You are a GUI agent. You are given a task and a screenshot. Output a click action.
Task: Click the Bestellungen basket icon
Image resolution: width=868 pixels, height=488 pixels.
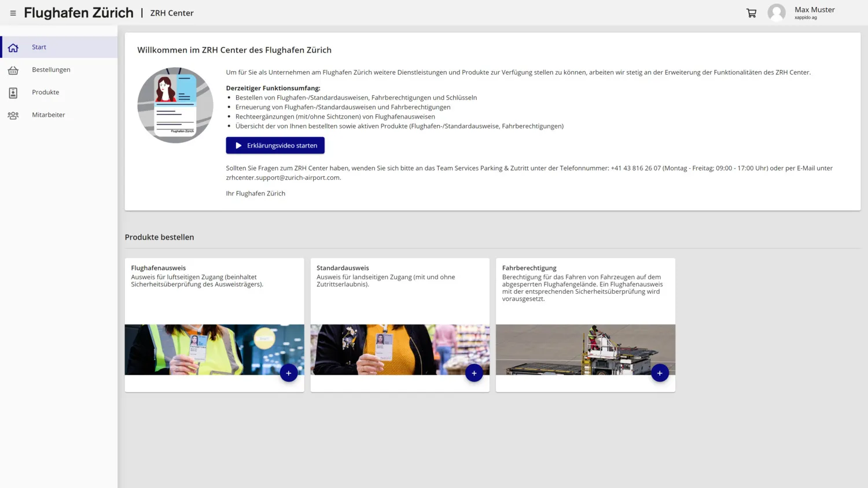click(x=13, y=70)
